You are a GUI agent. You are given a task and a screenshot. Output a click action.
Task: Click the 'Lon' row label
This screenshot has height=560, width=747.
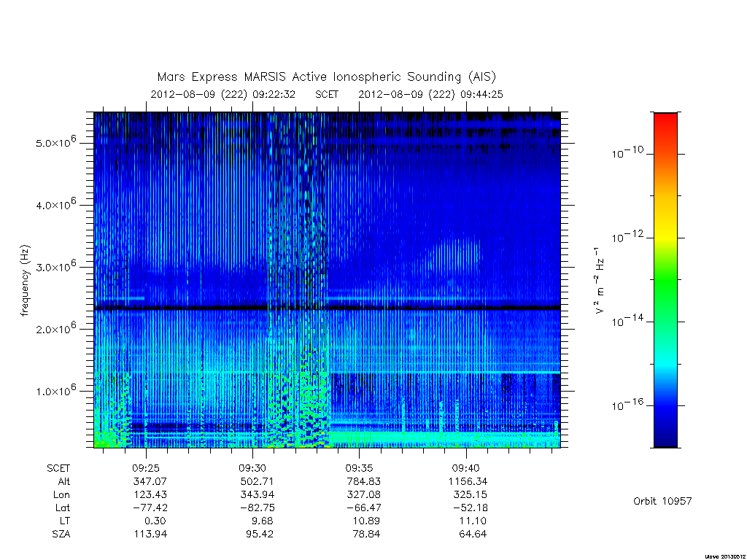tap(62, 495)
